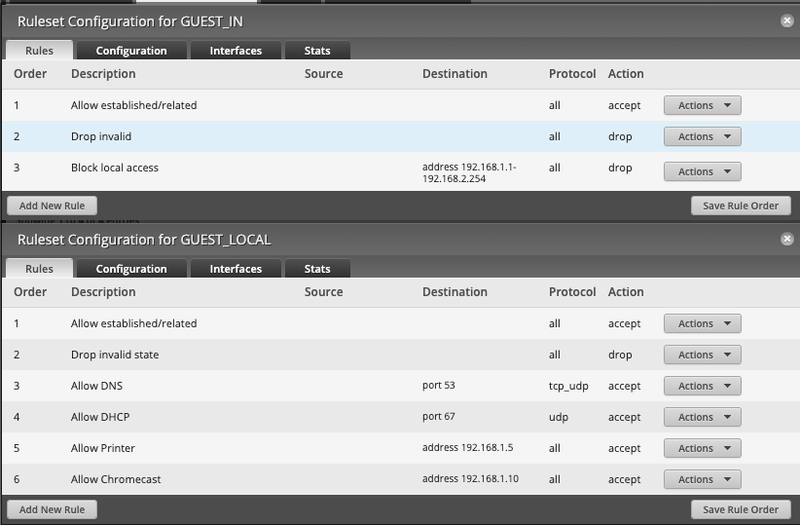Add New Rule to GUEST_LOCAL ruleset
The image size is (800, 525).
point(52,509)
